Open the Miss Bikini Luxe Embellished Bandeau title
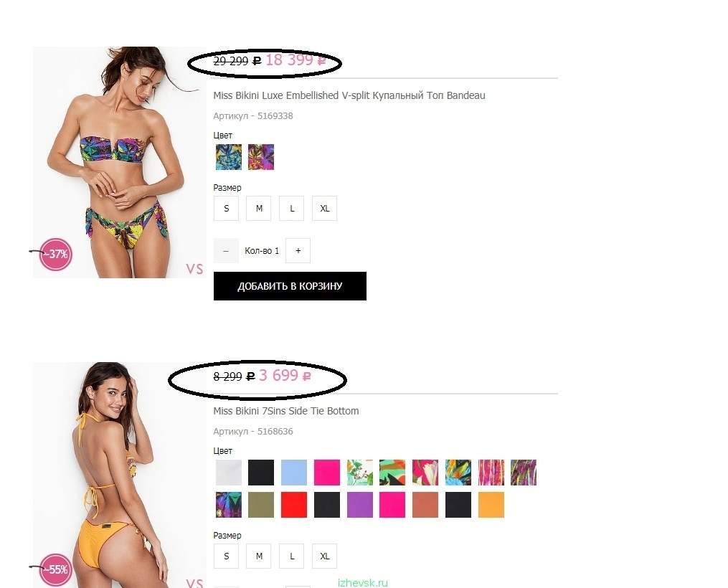The width and height of the screenshot is (728, 588). point(349,95)
